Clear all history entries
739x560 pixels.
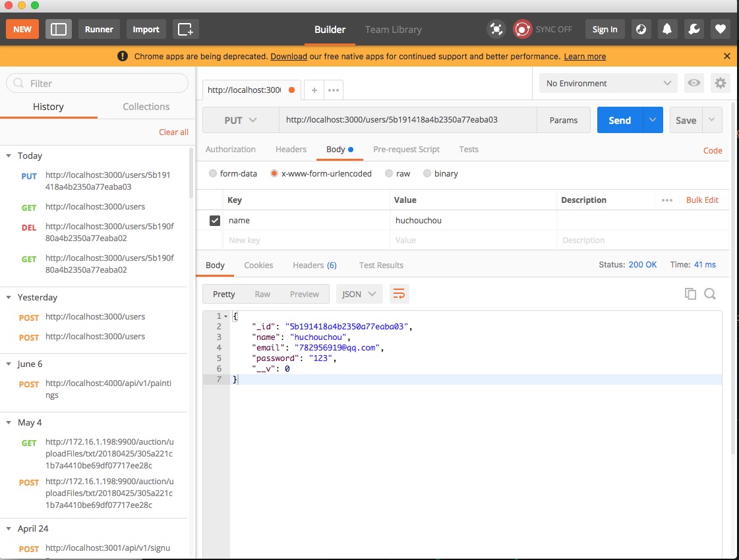pyautogui.click(x=173, y=132)
